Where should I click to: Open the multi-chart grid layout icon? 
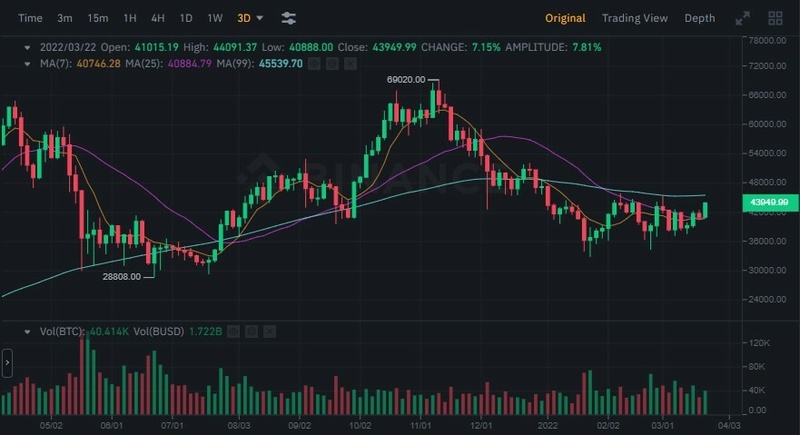tap(775, 18)
